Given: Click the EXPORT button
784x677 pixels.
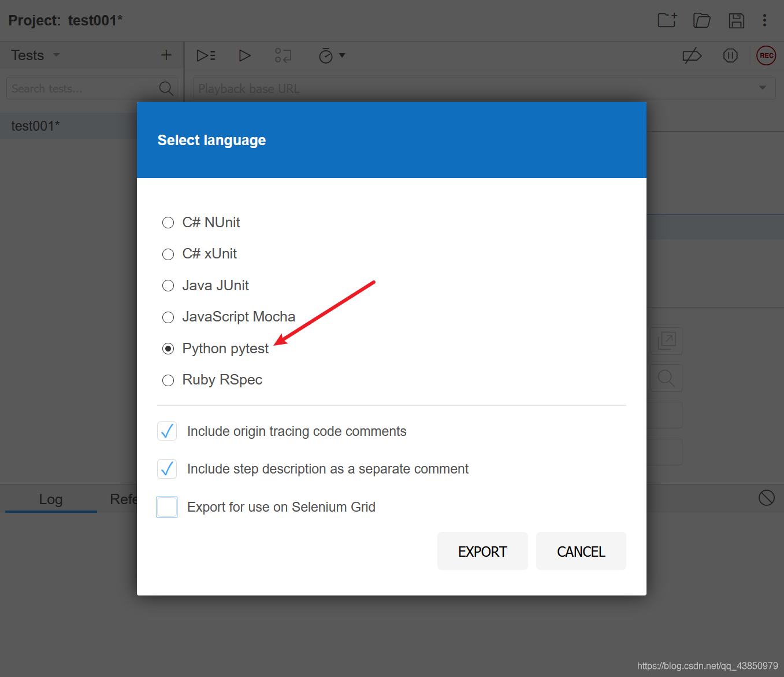Looking at the screenshot, I should (482, 551).
